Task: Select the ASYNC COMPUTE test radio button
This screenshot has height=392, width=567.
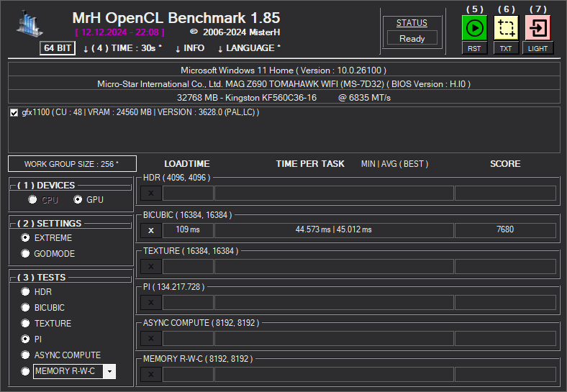Action: 25,355
